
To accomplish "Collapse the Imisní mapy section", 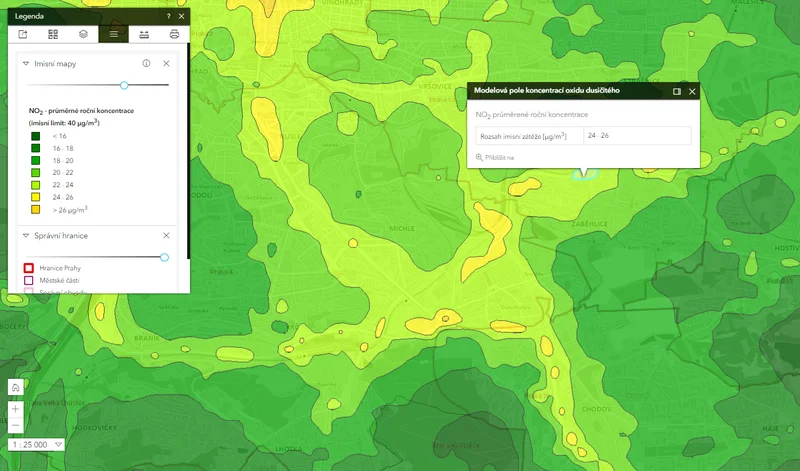I will point(26,63).
